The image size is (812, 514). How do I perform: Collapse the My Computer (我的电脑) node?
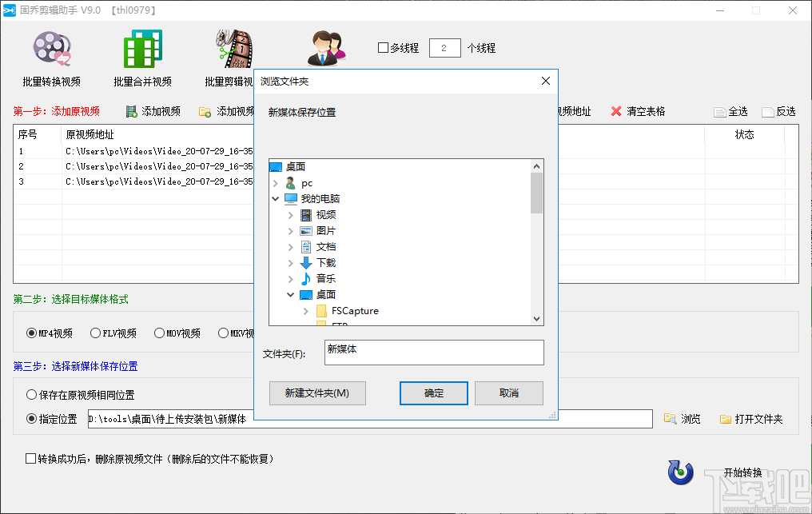276,199
